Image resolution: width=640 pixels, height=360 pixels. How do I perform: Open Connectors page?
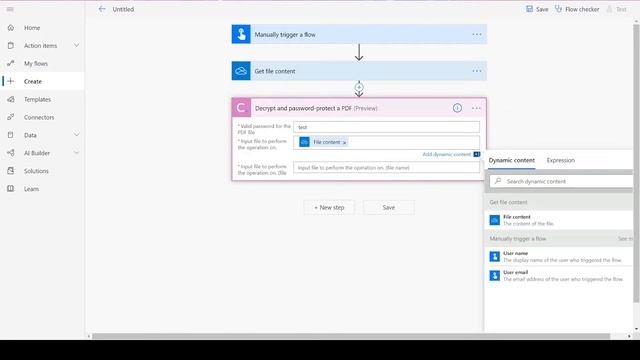(39, 117)
